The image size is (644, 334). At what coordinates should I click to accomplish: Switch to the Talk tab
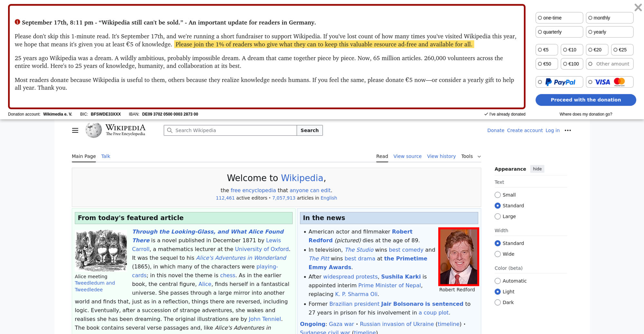coord(106,156)
